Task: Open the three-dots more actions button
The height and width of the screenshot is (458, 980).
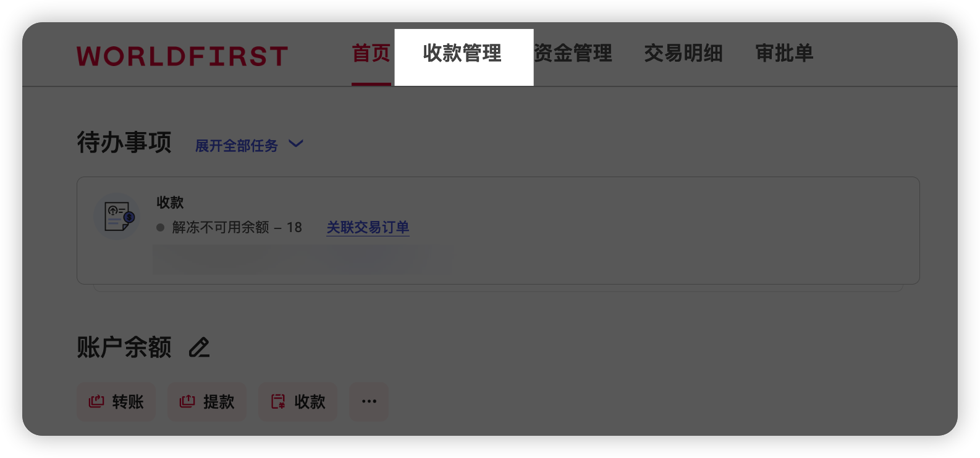Action: coord(369,402)
